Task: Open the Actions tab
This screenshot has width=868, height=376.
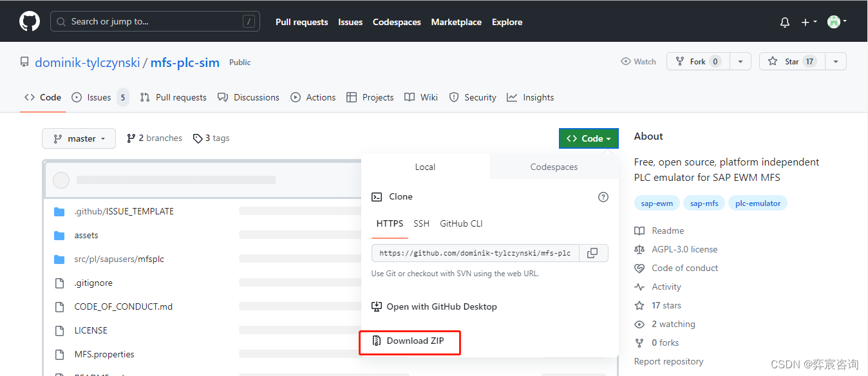Action: point(313,97)
